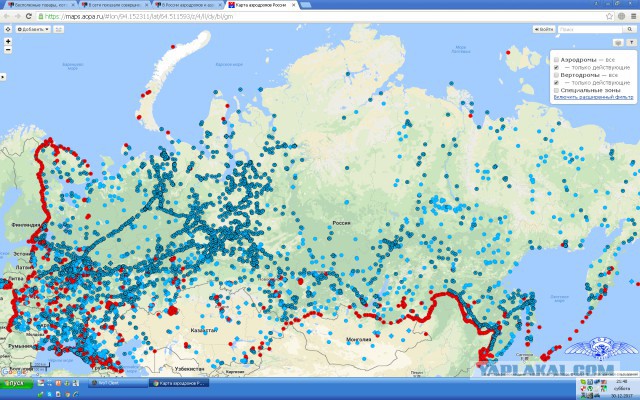Click the maps.aopa.ru address bar
Image resolution: width=640 pixels, height=400 pixels.
(322, 16)
